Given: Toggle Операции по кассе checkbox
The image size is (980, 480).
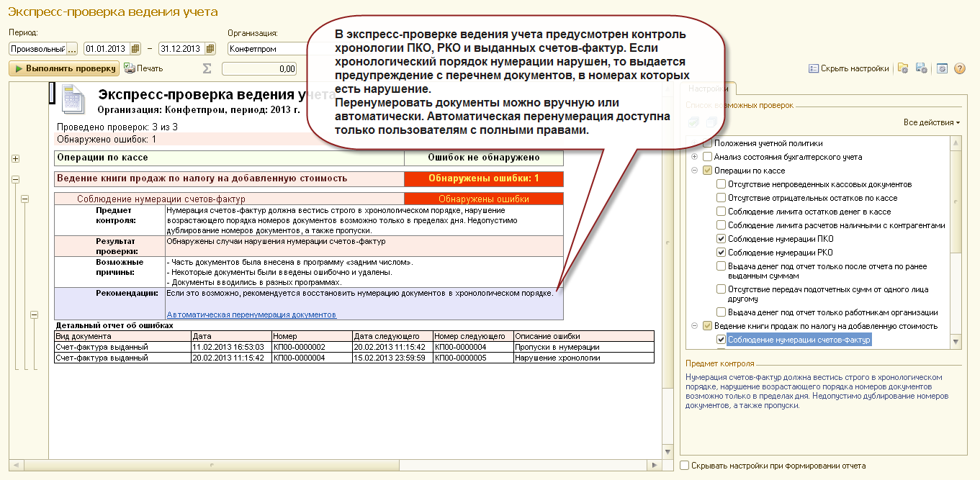Looking at the screenshot, I should point(707,171).
